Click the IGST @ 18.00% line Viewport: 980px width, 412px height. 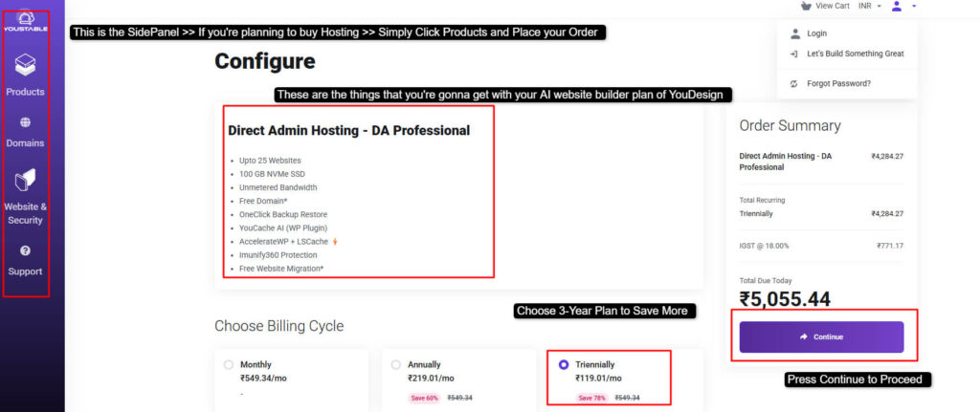pyautogui.click(x=764, y=246)
